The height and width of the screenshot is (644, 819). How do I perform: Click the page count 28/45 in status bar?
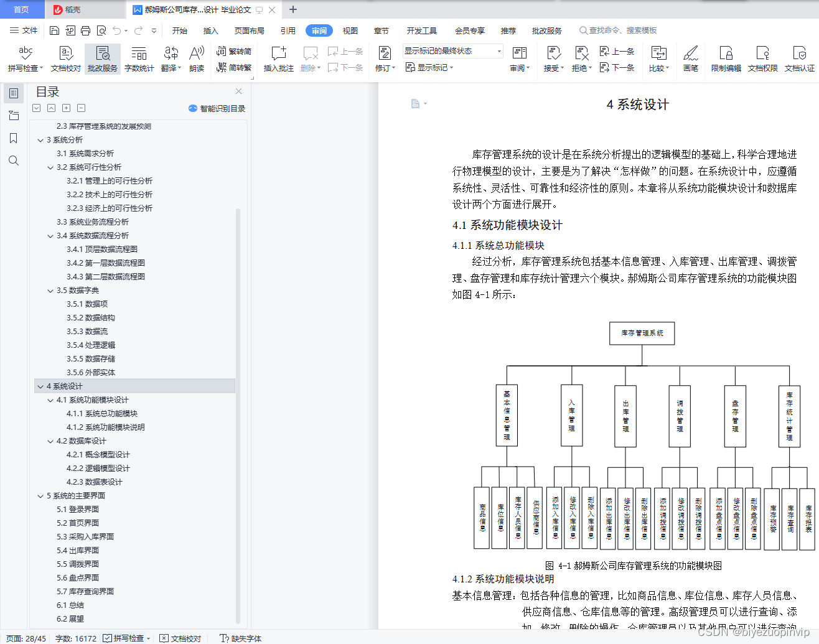[26, 638]
